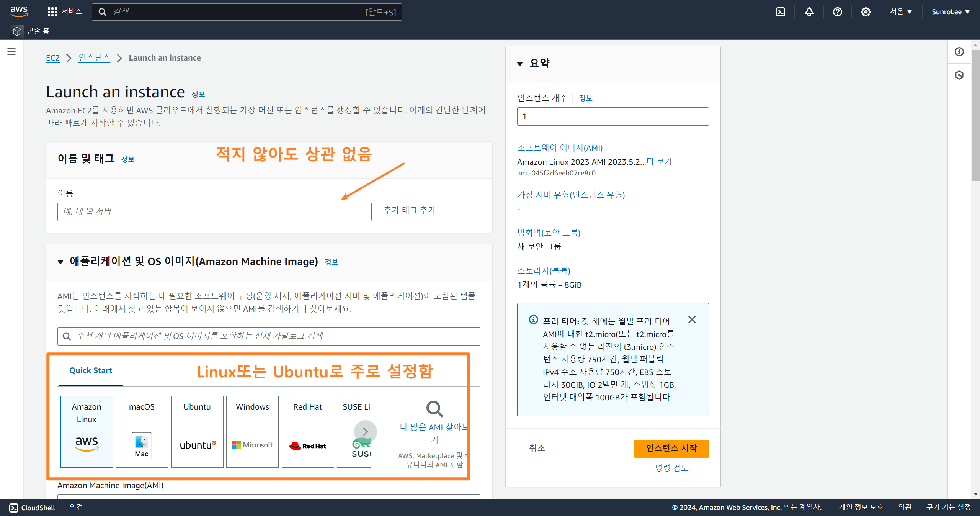Open the help question mark icon

[x=837, y=12]
